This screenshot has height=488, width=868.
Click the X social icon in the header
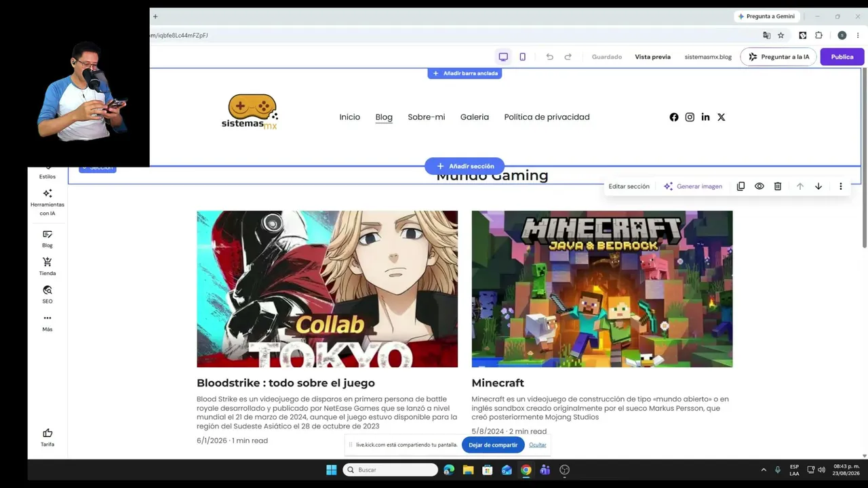tap(721, 117)
